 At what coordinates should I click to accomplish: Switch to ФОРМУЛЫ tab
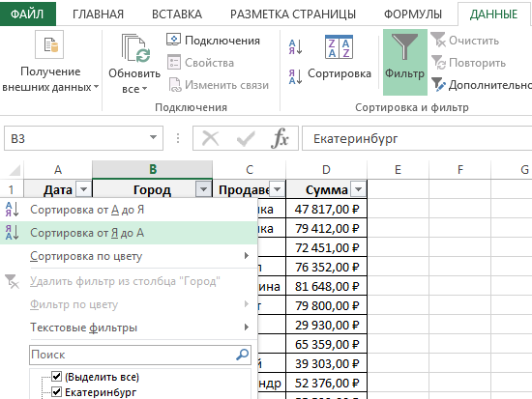click(413, 14)
